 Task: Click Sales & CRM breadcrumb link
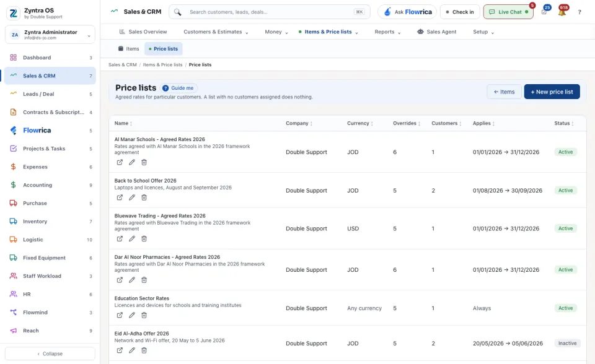(123, 65)
